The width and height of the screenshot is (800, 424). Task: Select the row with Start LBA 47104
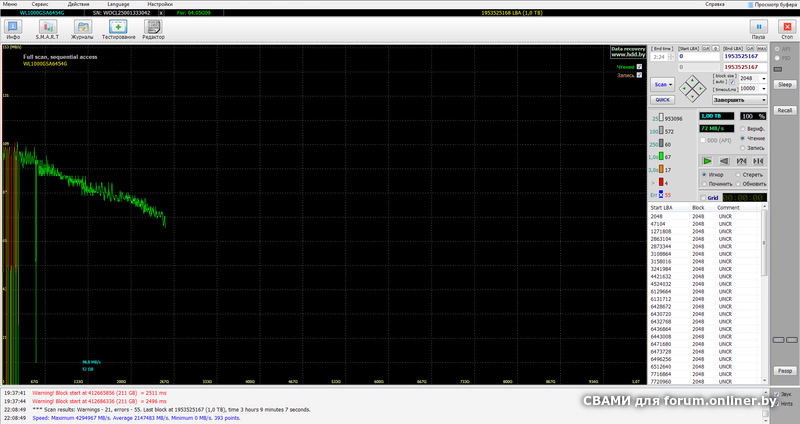[705, 223]
